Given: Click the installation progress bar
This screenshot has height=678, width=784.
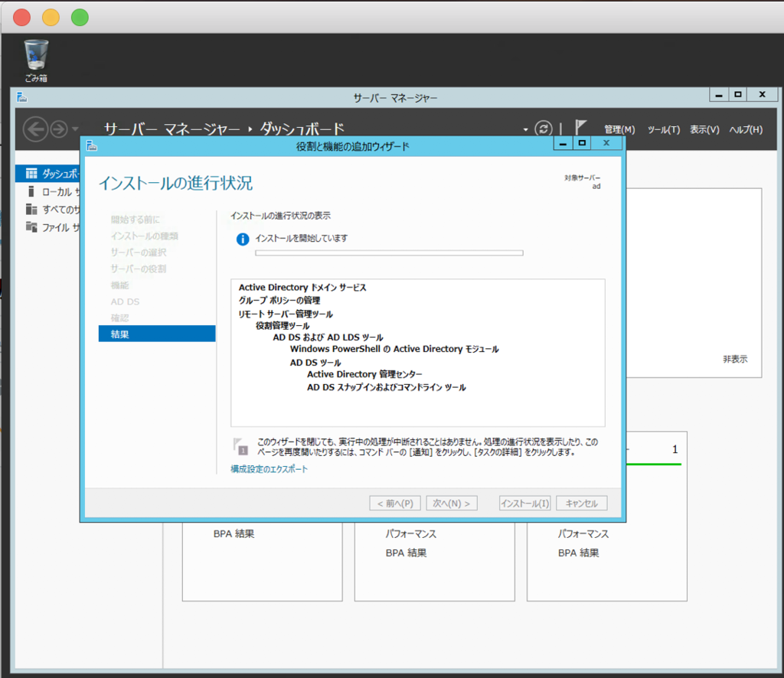Looking at the screenshot, I should pyautogui.click(x=389, y=253).
